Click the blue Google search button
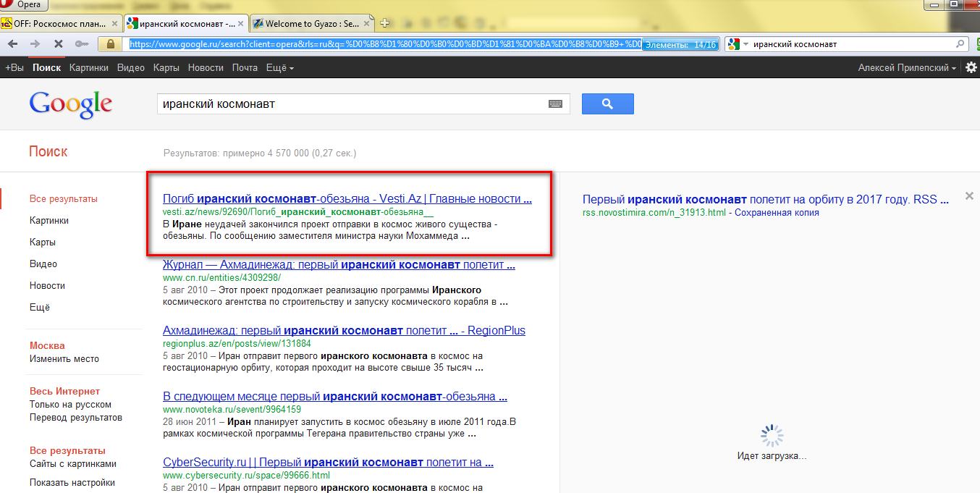 (608, 104)
